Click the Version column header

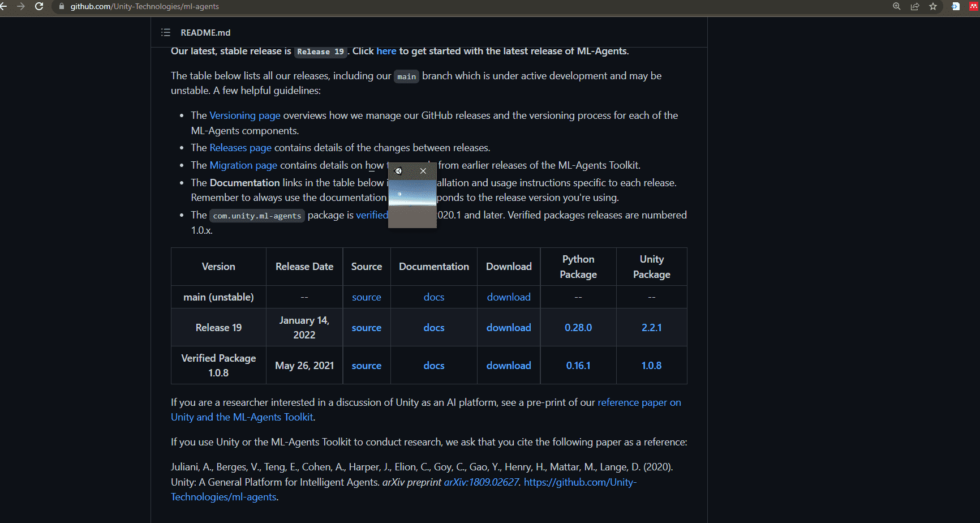tap(218, 267)
